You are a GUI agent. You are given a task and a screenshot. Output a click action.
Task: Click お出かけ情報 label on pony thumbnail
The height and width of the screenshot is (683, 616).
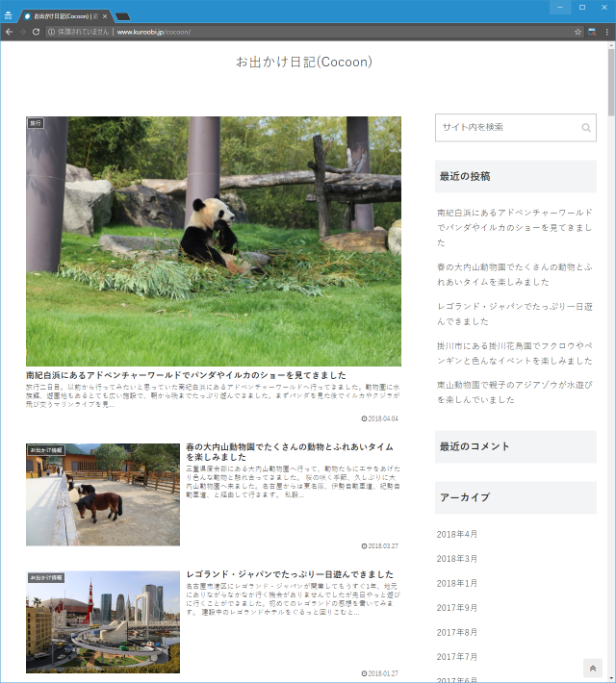point(46,450)
